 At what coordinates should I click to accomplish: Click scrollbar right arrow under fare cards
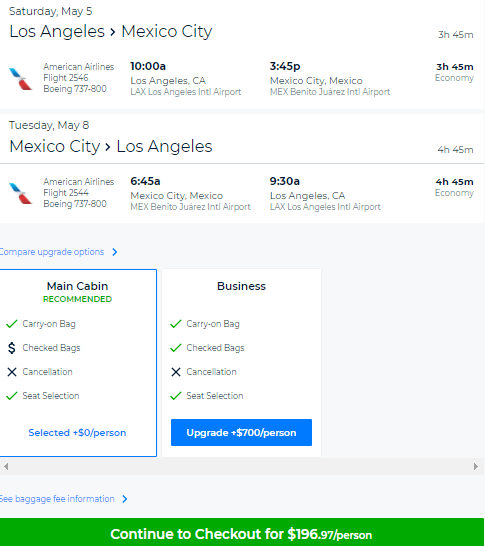[476, 466]
